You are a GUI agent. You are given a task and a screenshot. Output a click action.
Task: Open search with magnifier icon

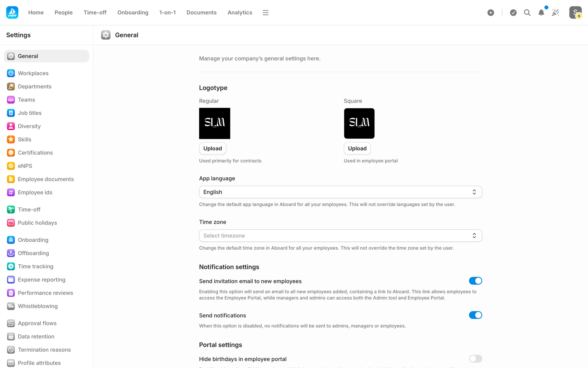pos(527,13)
